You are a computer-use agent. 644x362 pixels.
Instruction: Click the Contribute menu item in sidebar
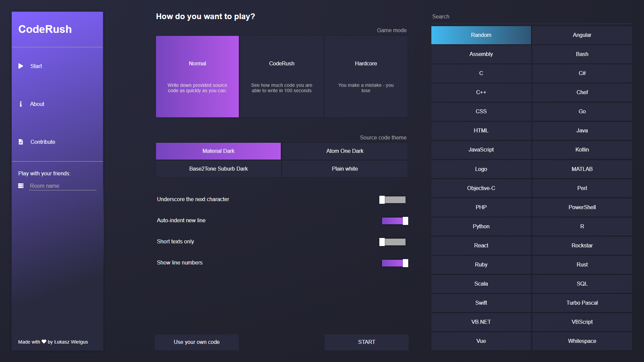coord(43,141)
